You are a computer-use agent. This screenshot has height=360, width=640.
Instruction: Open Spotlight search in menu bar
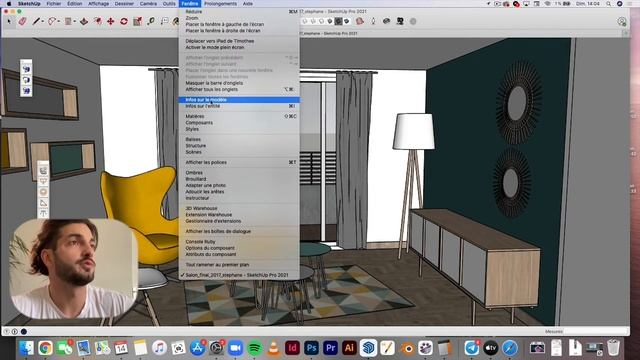click(608, 4)
